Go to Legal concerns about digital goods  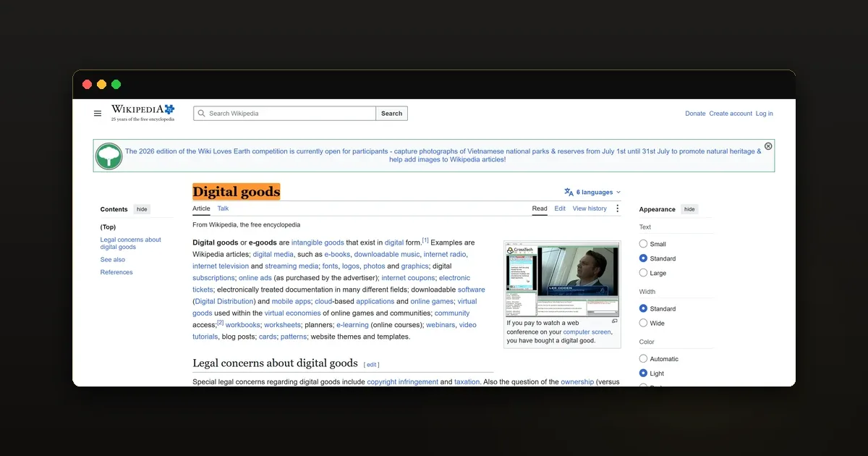tap(131, 243)
